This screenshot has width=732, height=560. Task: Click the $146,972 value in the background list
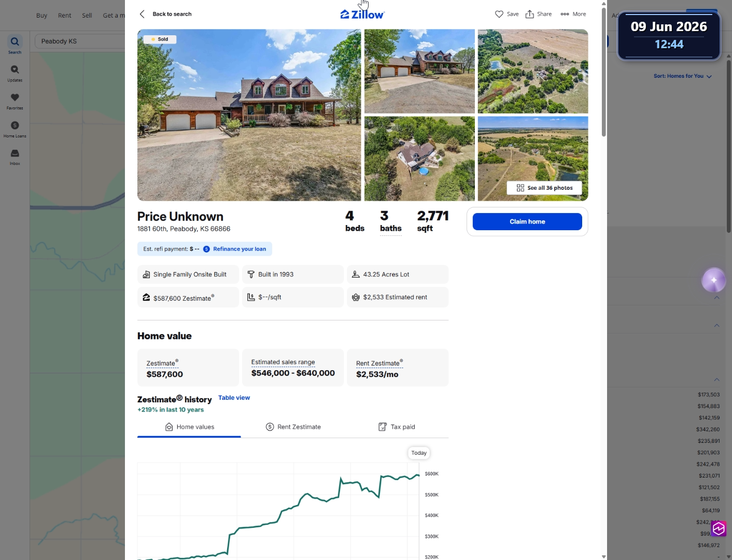pos(709,545)
